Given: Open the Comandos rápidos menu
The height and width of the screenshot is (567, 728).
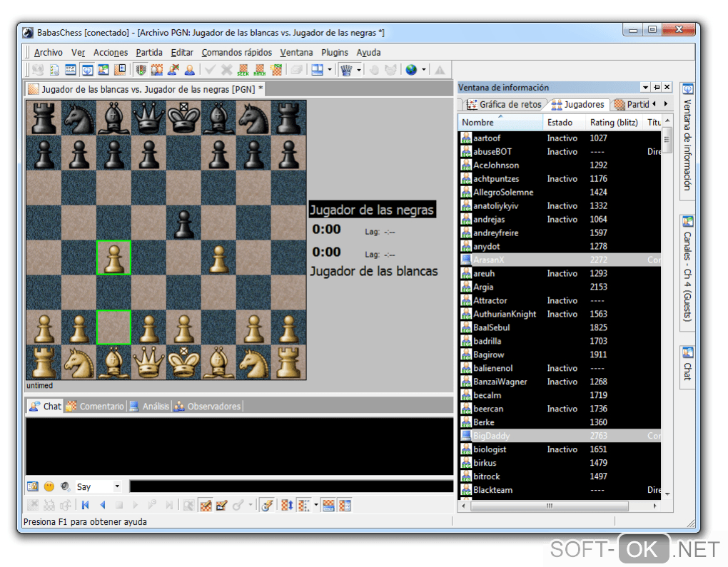Looking at the screenshot, I should [237, 53].
